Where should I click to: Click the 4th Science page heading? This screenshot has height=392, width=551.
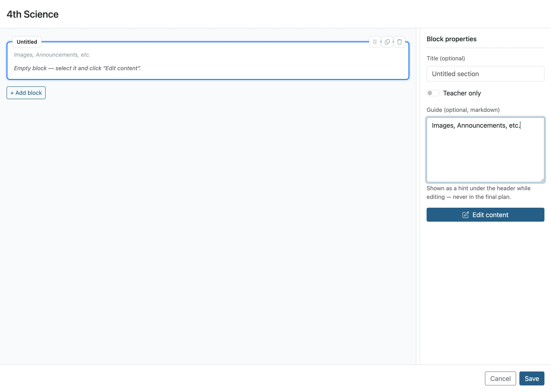click(33, 14)
